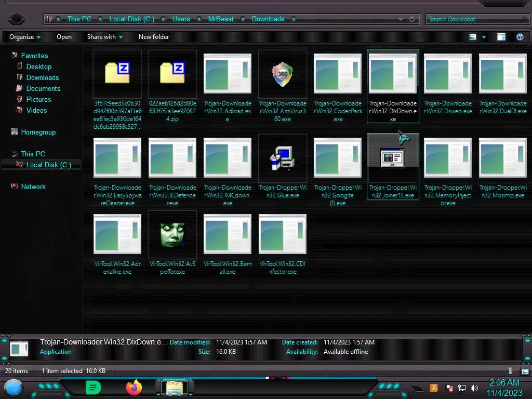This screenshot has height=399, width=532.
Task: Open Firefox from the taskbar
Action: 134,387
